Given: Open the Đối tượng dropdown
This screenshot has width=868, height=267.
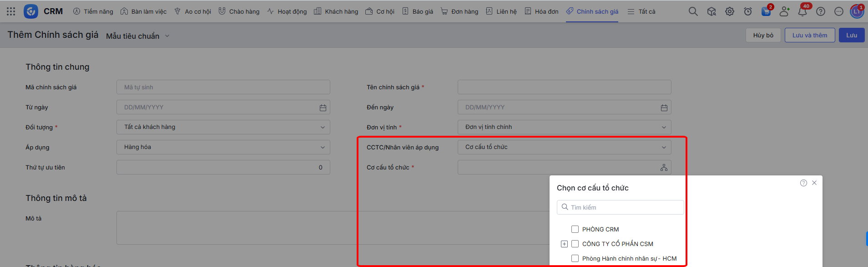Looking at the screenshot, I should point(223,127).
